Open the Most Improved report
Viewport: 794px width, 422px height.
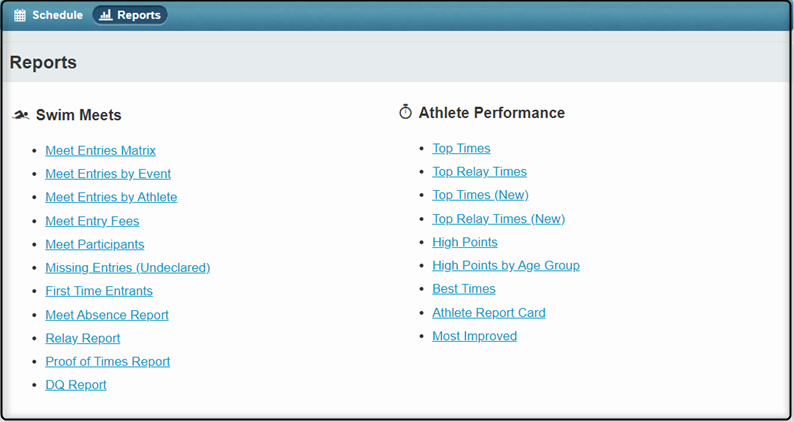click(x=474, y=336)
